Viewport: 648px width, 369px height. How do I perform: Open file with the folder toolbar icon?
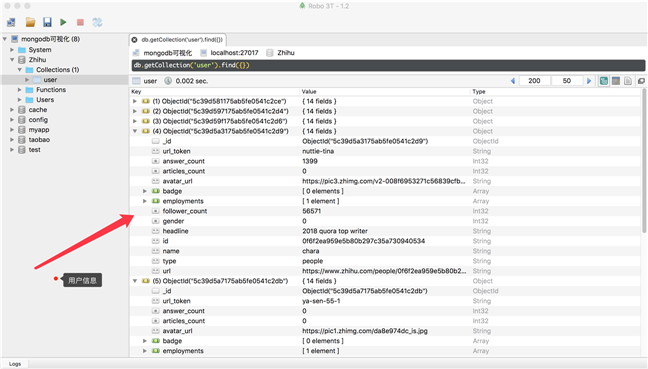pyautogui.click(x=30, y=22)
